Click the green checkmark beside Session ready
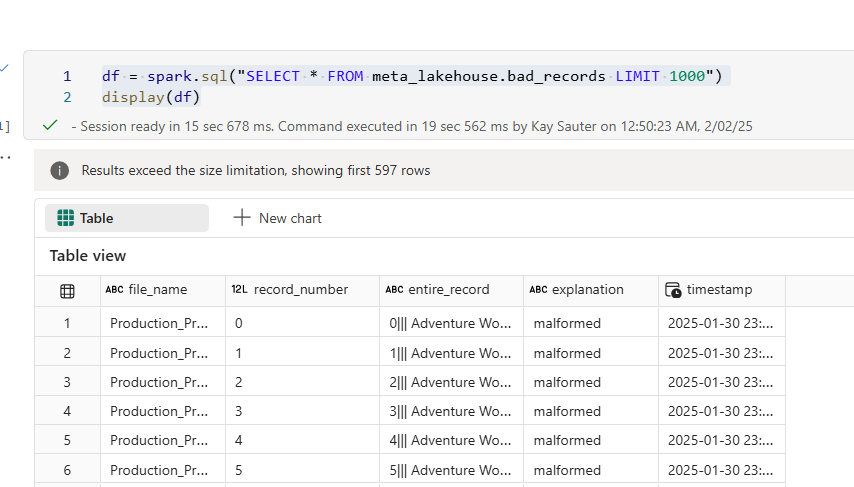Viewport: 854px width, 487px height. [50, 126]
